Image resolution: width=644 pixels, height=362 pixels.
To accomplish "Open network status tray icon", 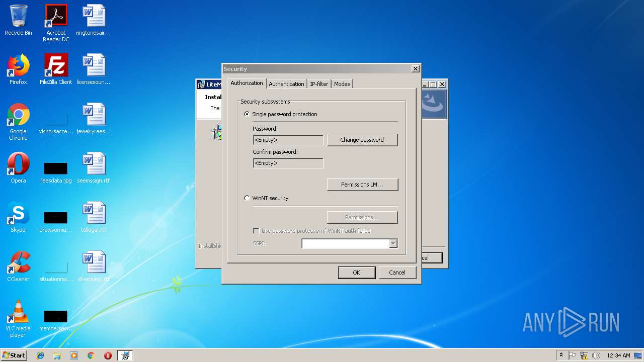I will pos(584,355).
